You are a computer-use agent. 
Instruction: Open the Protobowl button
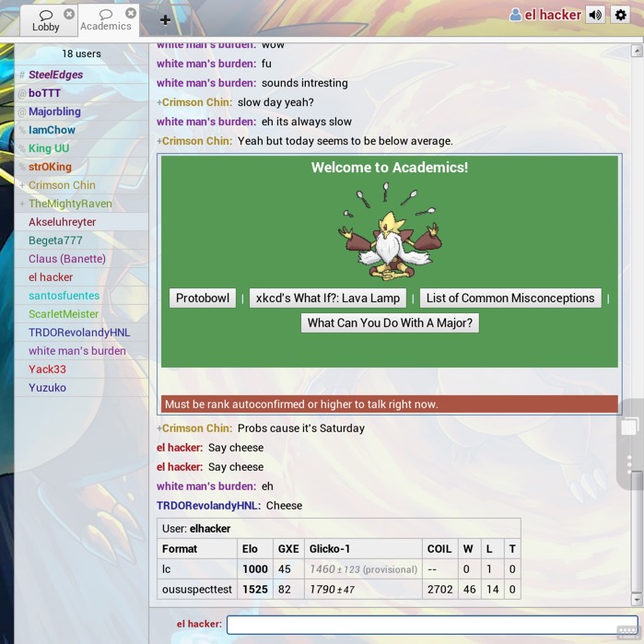pyautogui.click(x=203, y=299)
